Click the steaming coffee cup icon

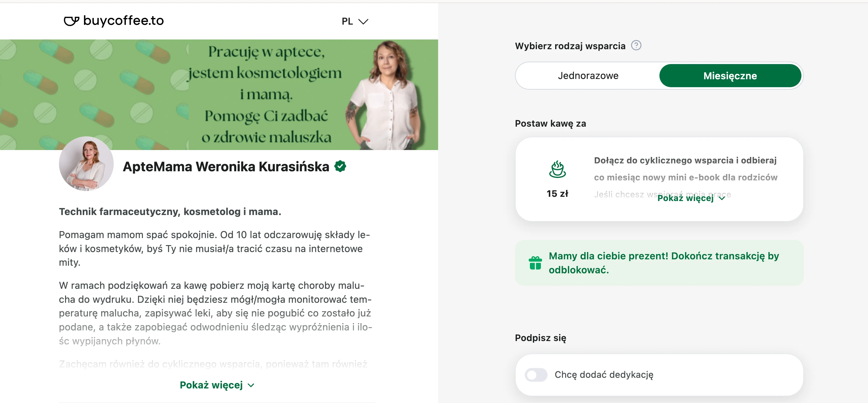[x=557, y=169]
